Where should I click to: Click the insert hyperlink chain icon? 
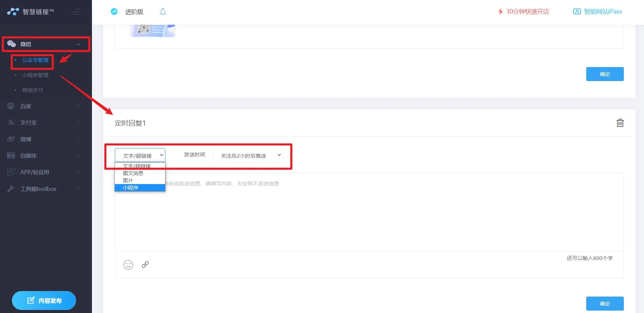pyautogui.click(x=145, y=264)
